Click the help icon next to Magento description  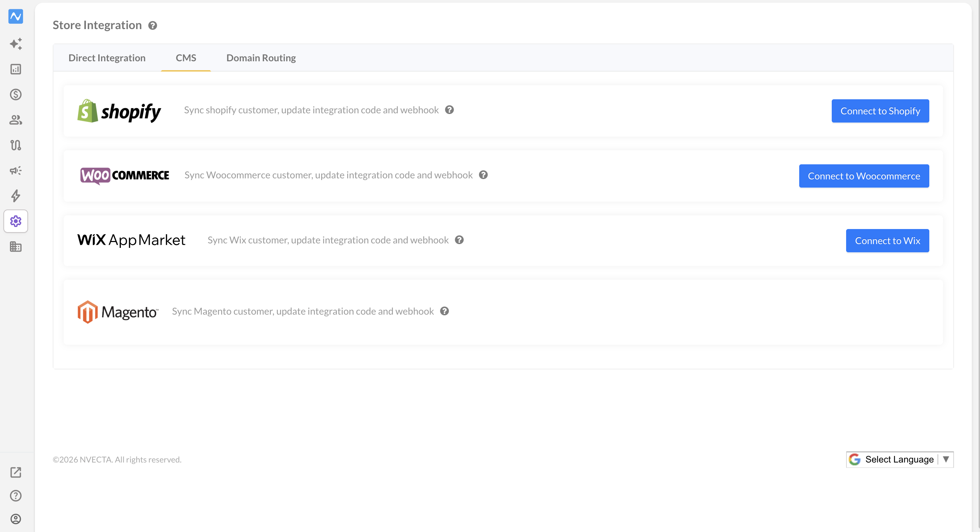click(x=444, y=311)
